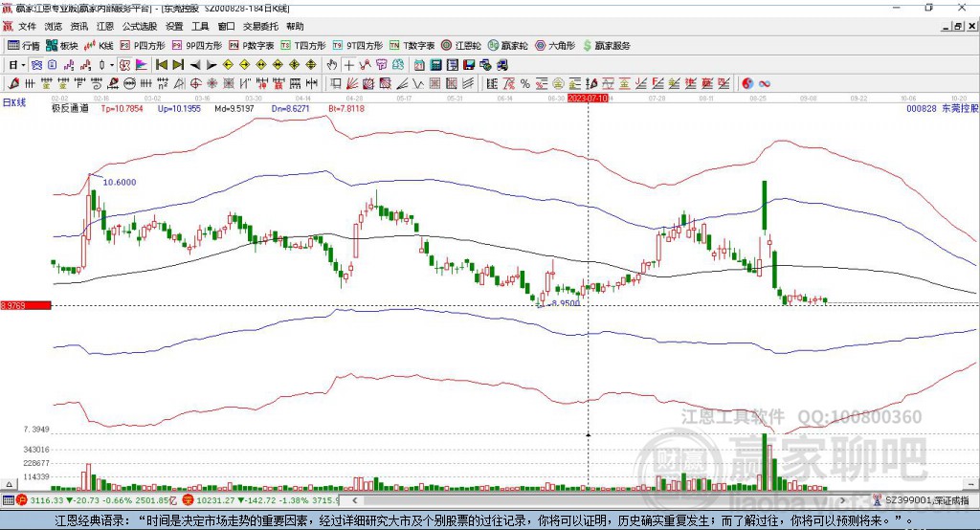The image size is (980, 530).
Task: Click the 日K线 period label
Action: pyautogui.click(x=13, y=102)
